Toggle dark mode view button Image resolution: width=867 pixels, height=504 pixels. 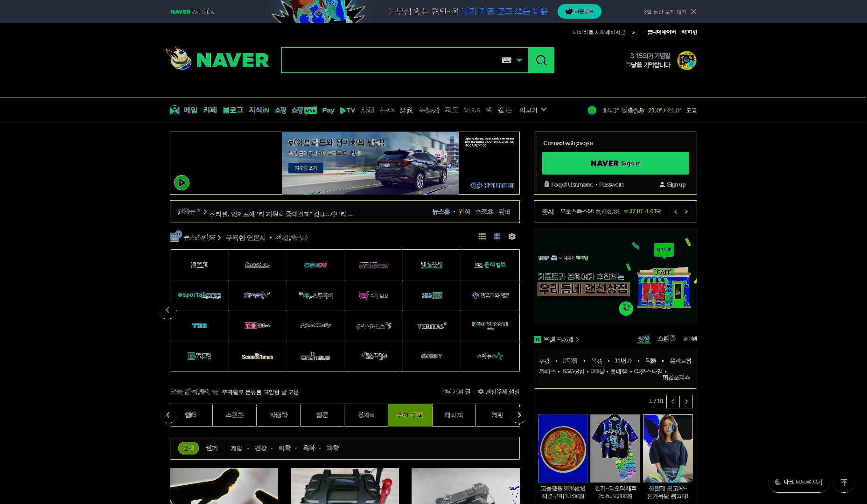[x=798, y=482]
